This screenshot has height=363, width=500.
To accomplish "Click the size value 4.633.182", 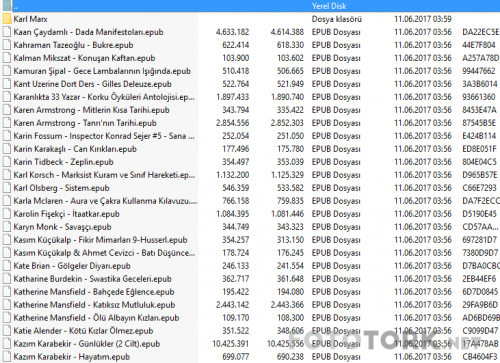I will (232, 32).
